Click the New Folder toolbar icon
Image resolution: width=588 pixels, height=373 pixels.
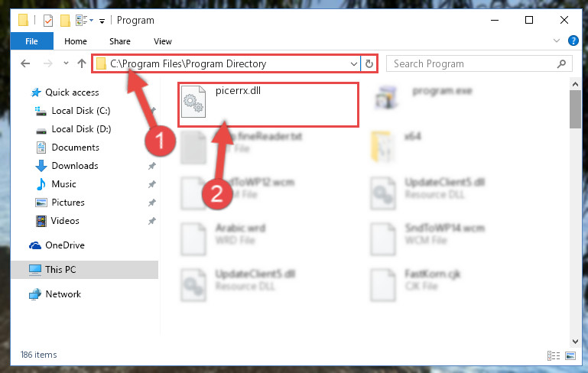65,20
